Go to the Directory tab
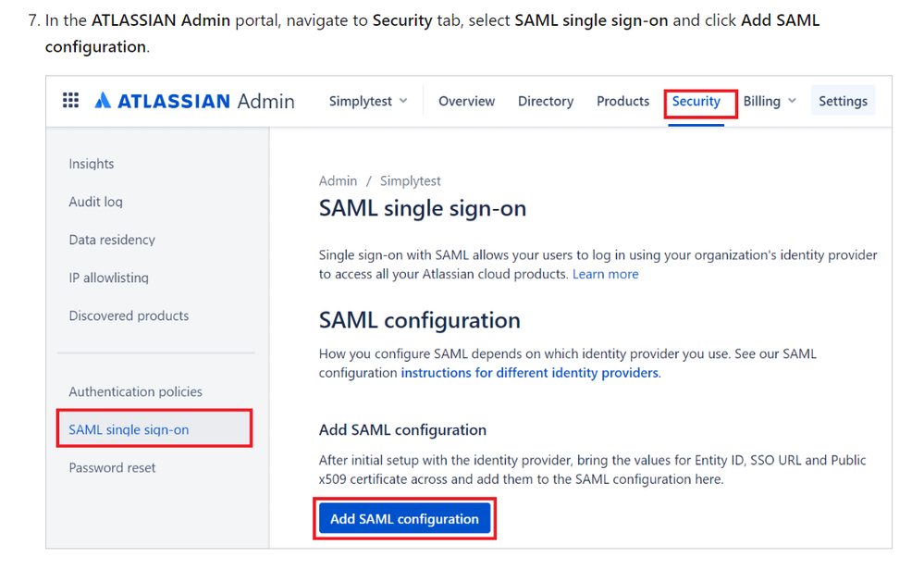This screenshot has height=569, width=924. click(x=545, y=102)
